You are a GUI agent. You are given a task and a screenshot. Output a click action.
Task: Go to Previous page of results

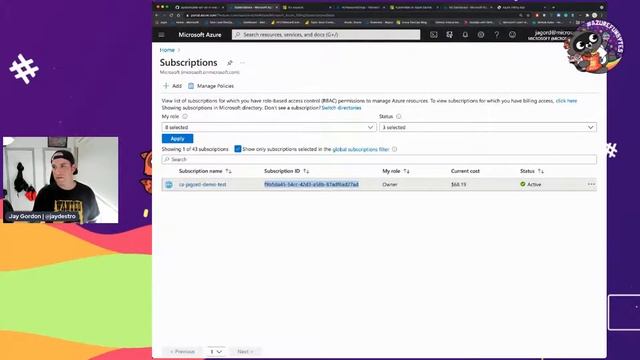tap(182, 351)
